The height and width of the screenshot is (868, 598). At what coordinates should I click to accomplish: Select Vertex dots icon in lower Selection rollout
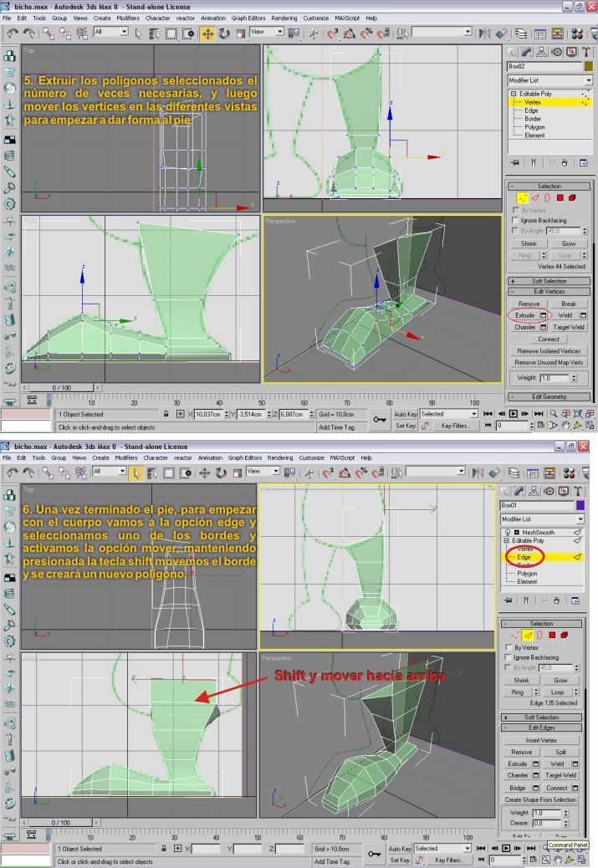[x=515, y=635]
